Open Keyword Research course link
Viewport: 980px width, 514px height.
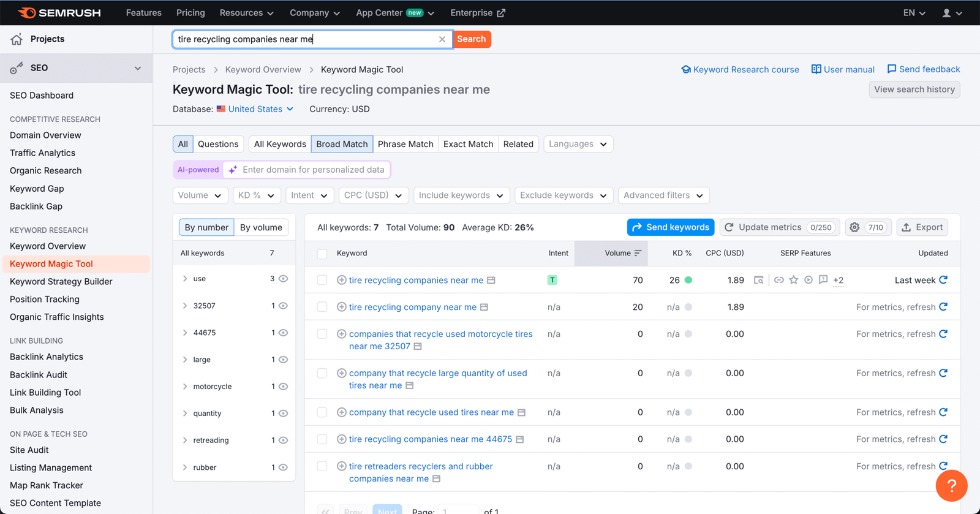point(740,70)
